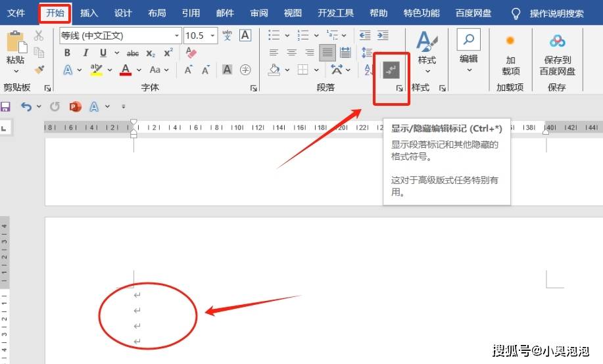Decrease font size with shrink A
This screenshot has height=364, width=603.
click(x=206, y=70)
